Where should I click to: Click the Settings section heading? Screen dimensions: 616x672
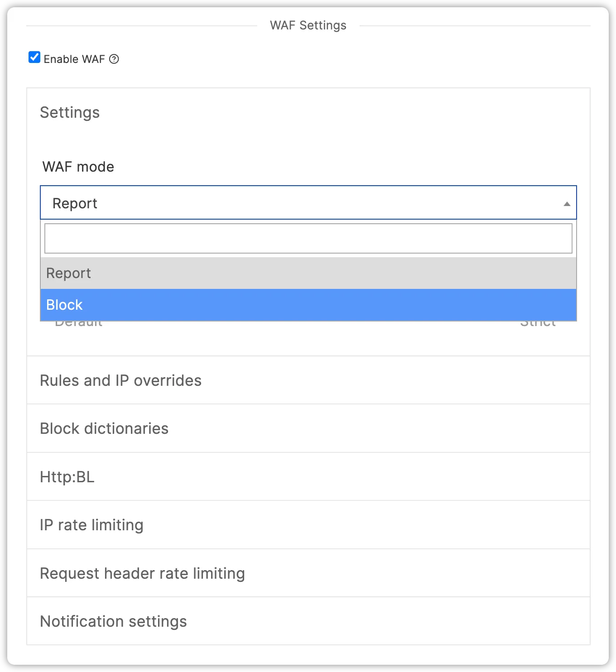click(70, 113)
